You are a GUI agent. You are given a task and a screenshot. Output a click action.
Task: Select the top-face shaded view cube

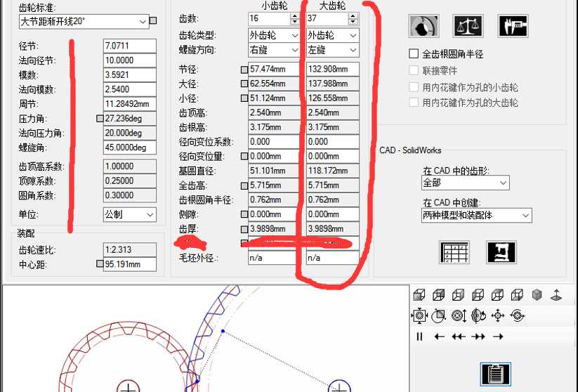pos(497,295)
